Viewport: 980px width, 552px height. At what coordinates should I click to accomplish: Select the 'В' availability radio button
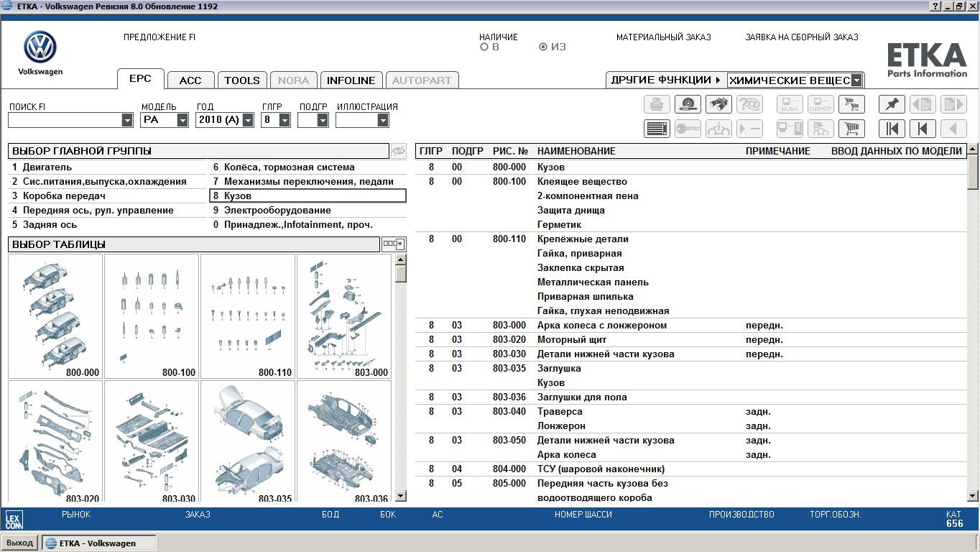coord(484,47)
